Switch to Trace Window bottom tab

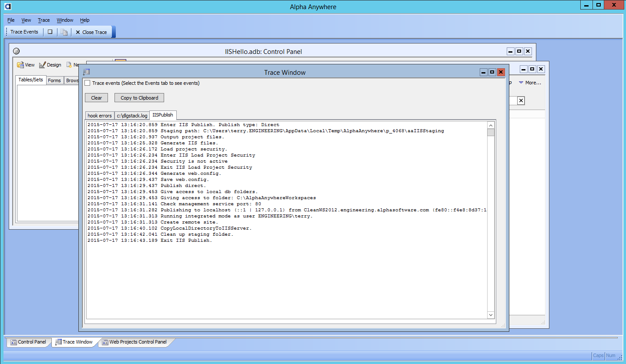(74, 342)
